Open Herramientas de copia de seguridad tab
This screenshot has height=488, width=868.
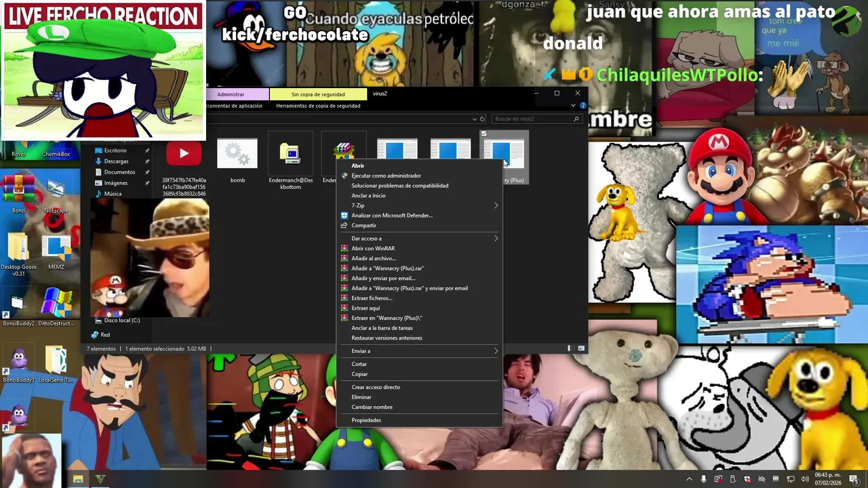coord(318,106)
